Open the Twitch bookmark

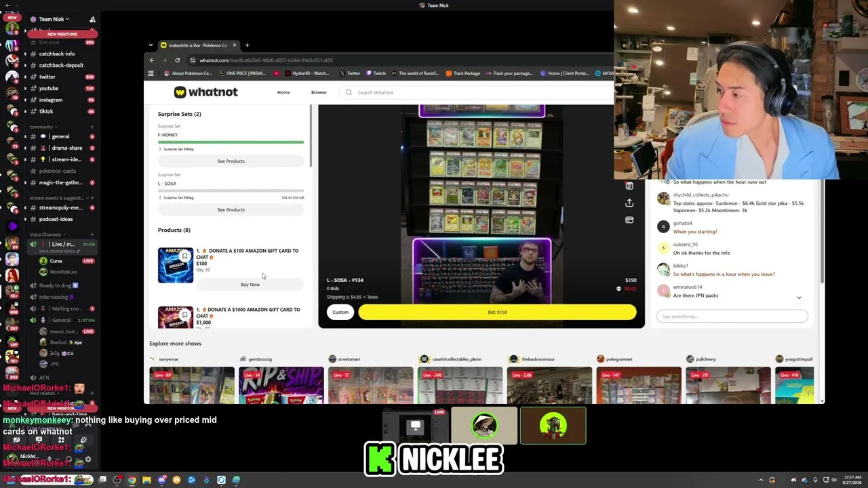pos(376,73)
